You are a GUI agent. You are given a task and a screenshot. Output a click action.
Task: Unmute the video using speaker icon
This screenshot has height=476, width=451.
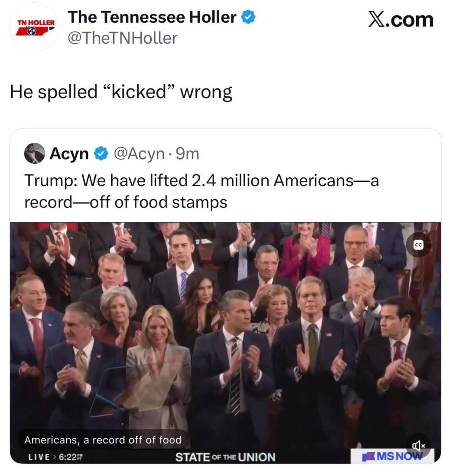pyautogui.click(x=418, y=445)
